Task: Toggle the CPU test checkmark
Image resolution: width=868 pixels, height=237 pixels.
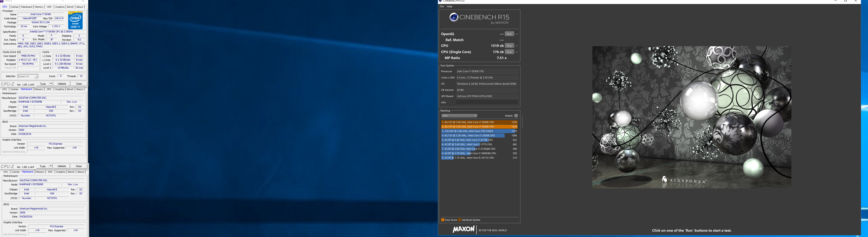Action: click(517, 46)
